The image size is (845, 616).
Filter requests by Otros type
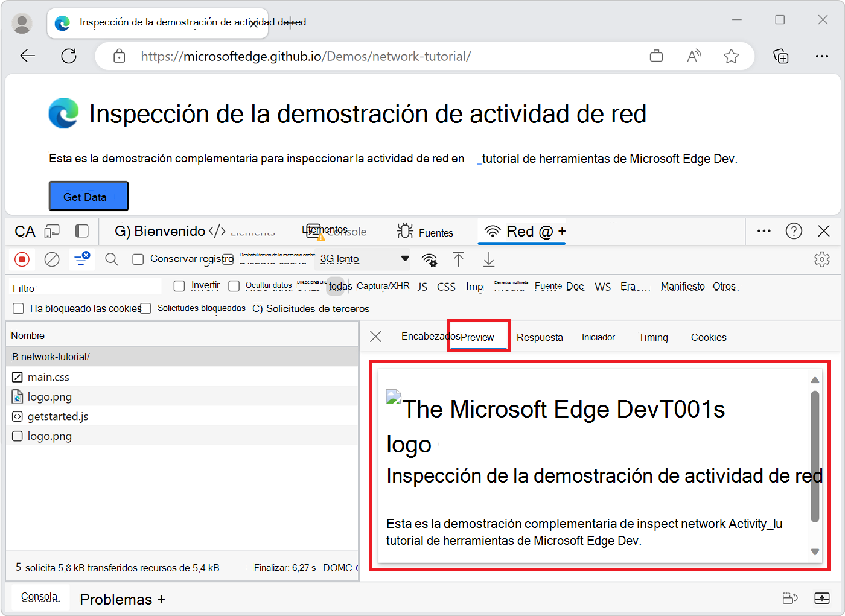click(724, 286)
